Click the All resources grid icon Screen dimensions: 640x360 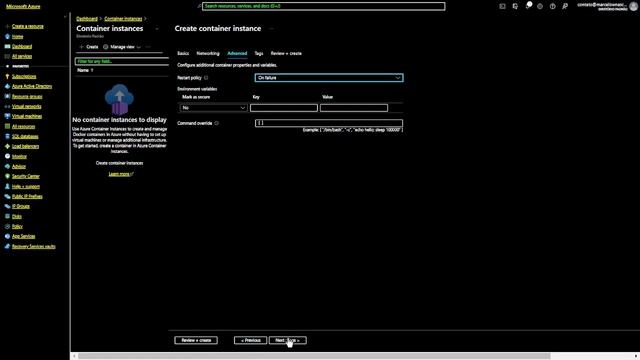click(7, 126)
